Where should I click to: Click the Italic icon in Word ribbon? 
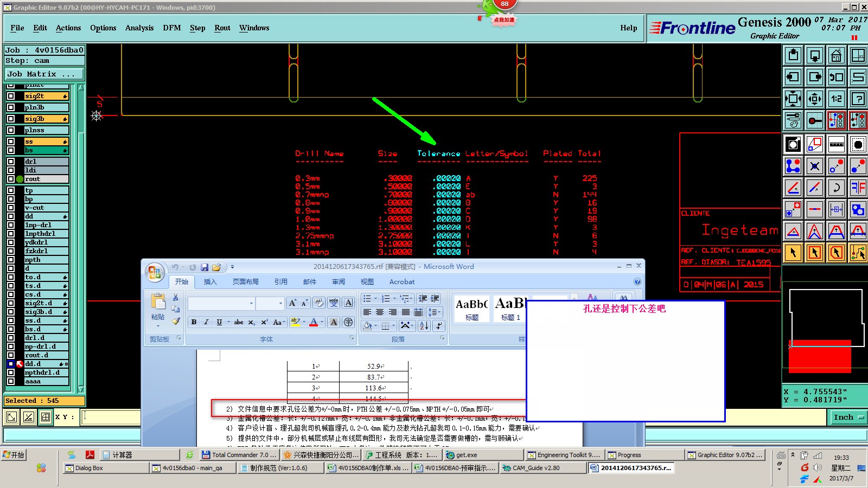point(206,322)
